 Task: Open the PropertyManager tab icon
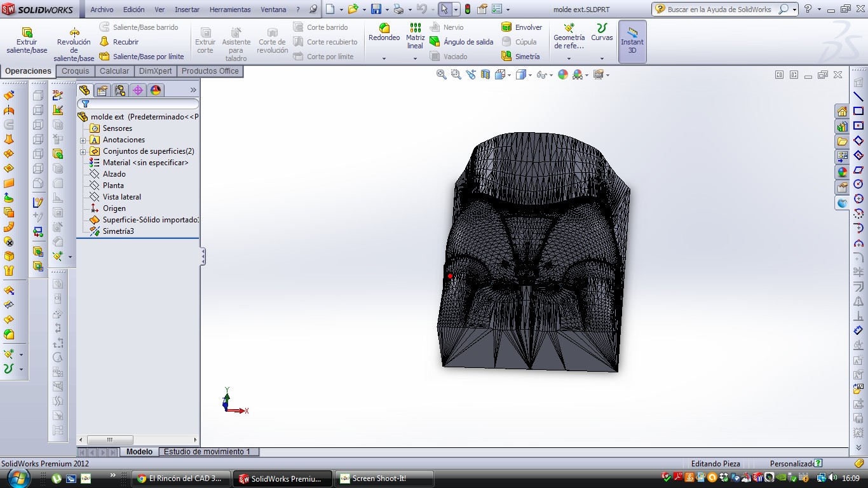tap(102, 90)
